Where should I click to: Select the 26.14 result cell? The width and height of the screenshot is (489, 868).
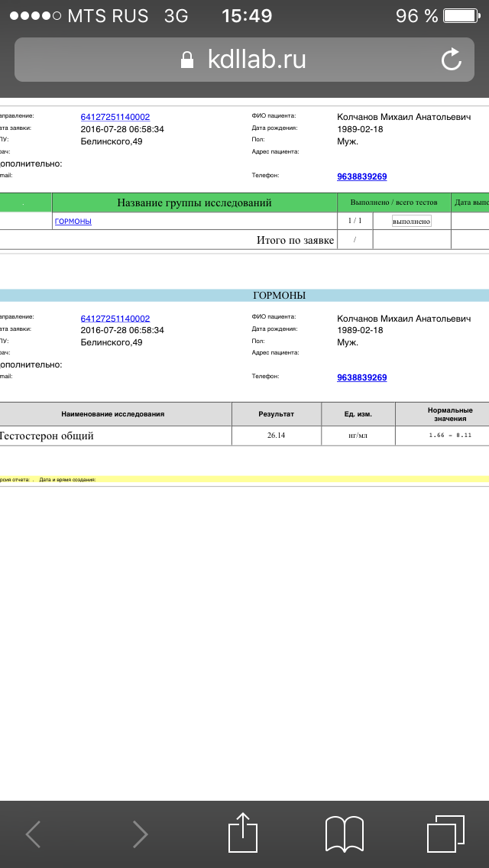coord(276,436)
